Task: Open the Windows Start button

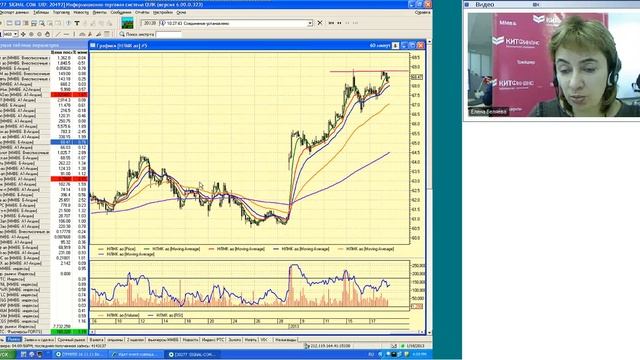Action: tap(7, 354)
